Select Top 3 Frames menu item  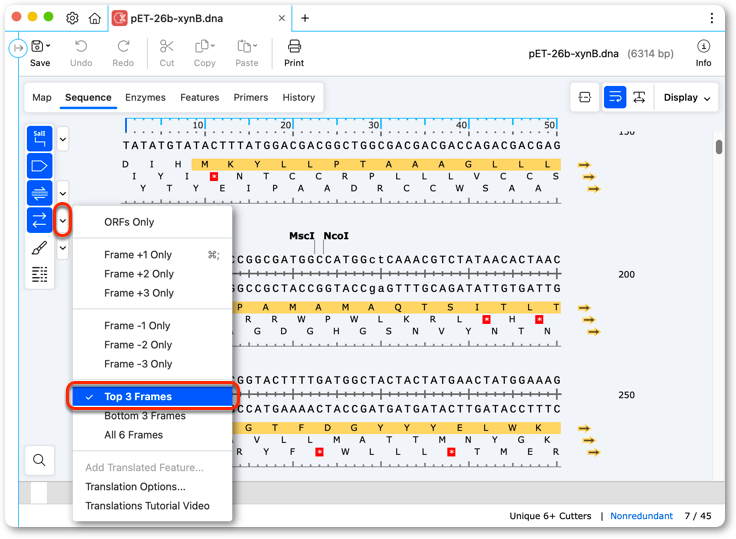153,397
